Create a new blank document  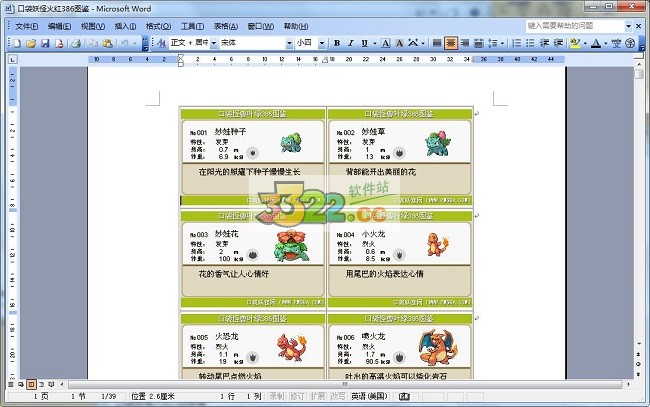tap(17, 43)
